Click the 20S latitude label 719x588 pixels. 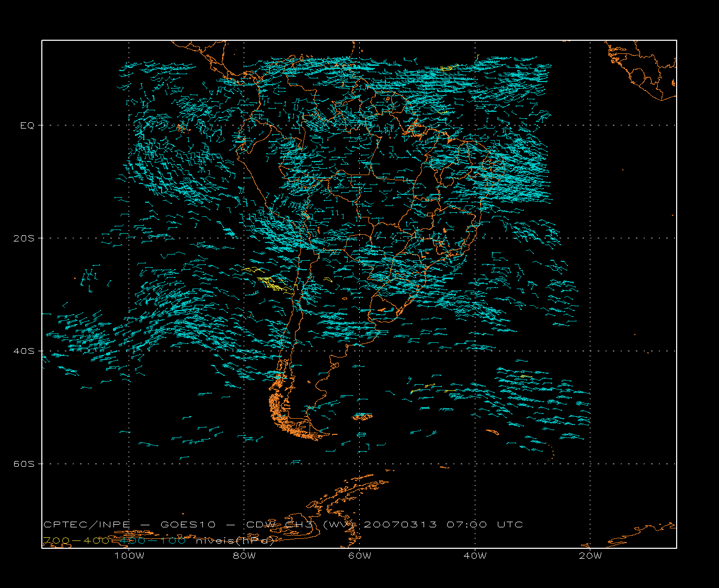click(24, 238)
